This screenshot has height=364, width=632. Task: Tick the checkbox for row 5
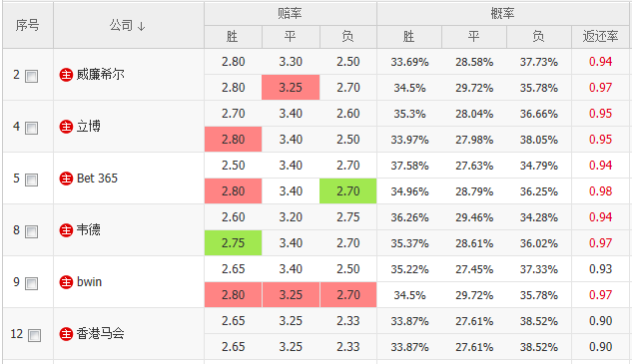coord(31,180)
